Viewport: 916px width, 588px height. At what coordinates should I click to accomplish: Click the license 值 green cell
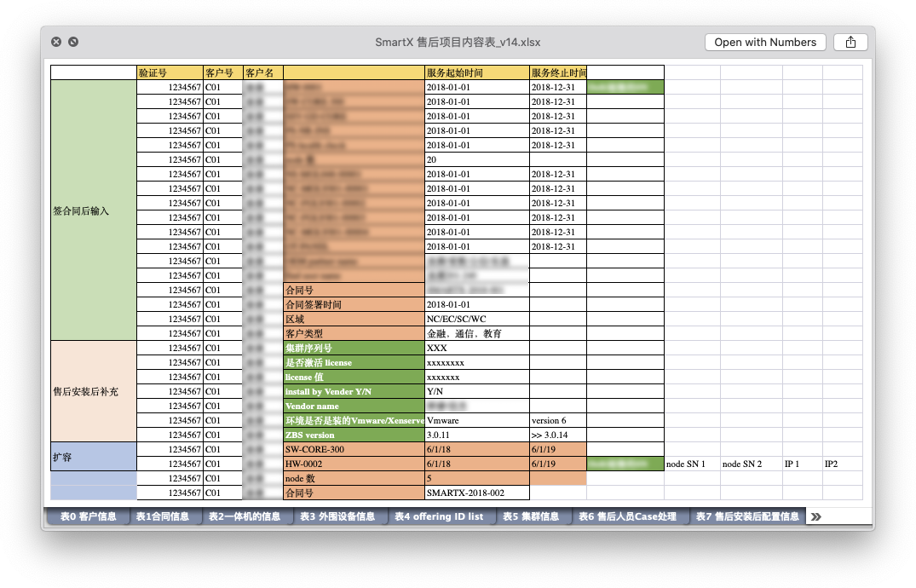tap(354, 377)
